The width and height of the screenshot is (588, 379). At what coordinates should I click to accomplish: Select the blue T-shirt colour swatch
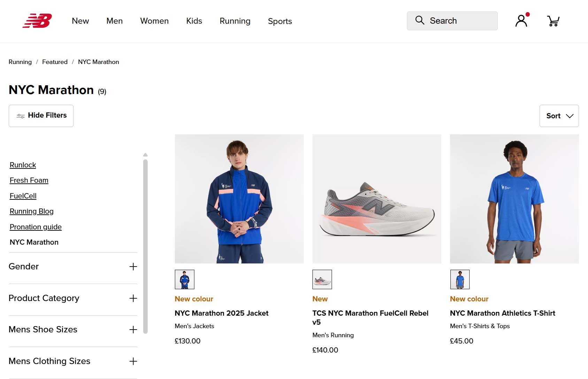[460, 279]
